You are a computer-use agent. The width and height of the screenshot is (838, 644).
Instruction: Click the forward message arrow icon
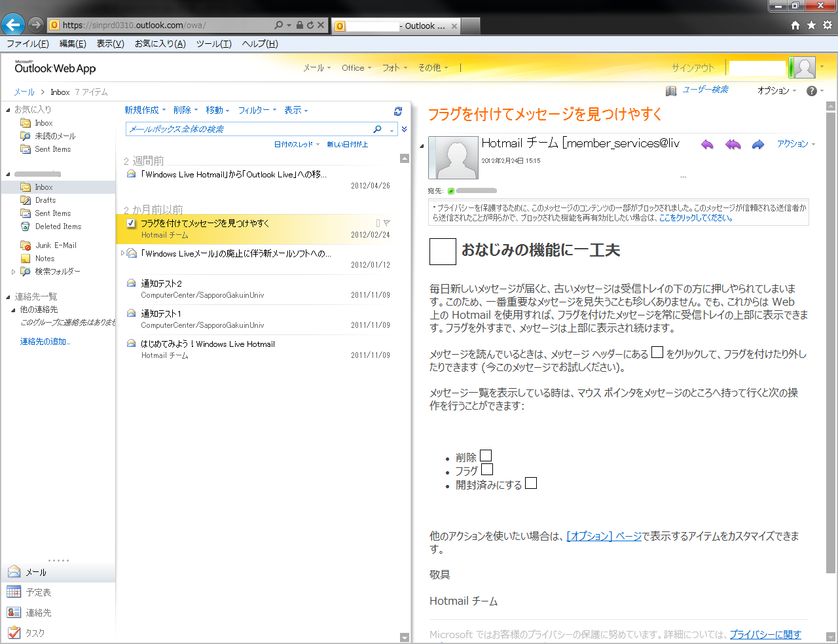coord(758,144)
